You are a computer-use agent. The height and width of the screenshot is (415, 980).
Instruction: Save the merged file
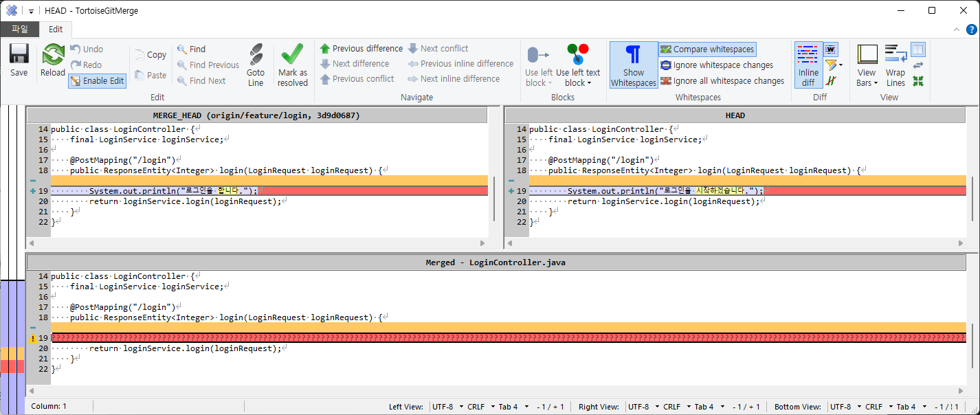[x=19, y=60]
